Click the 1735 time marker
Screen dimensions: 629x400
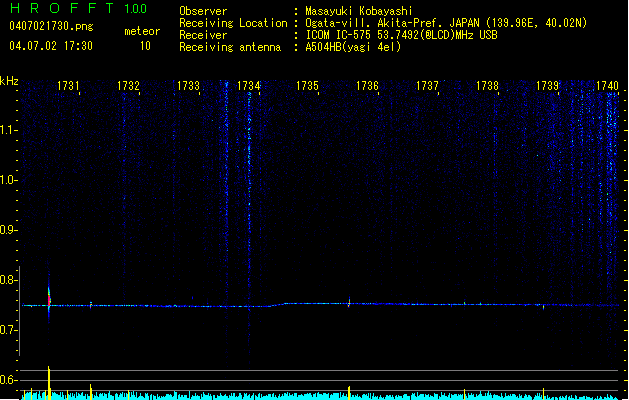point(307,86)
